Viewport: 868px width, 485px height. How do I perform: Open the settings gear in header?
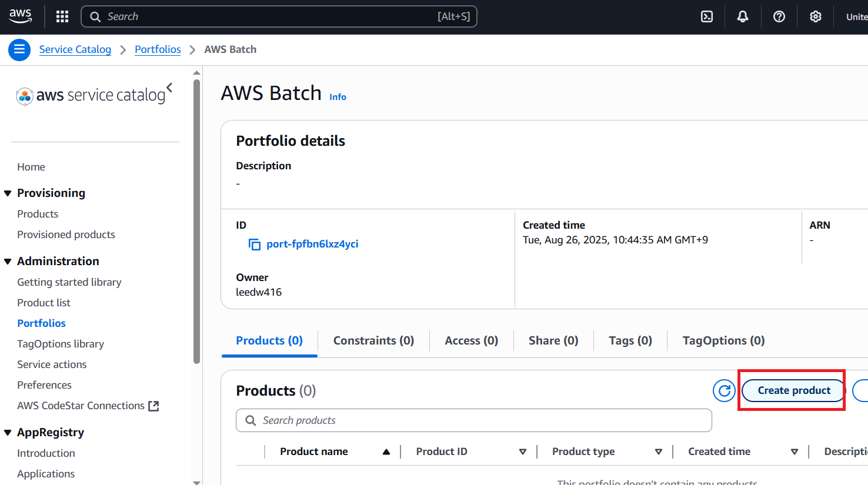pos(815,16)
